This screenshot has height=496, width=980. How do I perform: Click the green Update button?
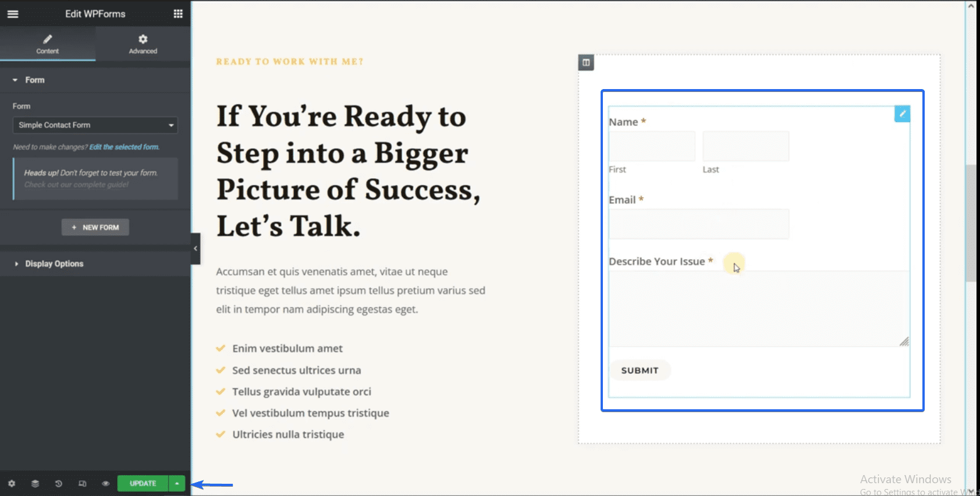(143, 484)
